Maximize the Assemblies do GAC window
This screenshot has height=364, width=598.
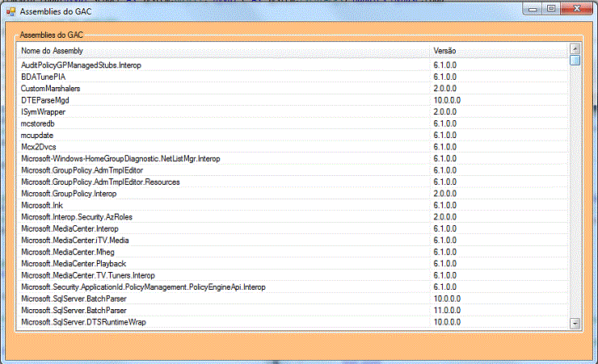551,8
